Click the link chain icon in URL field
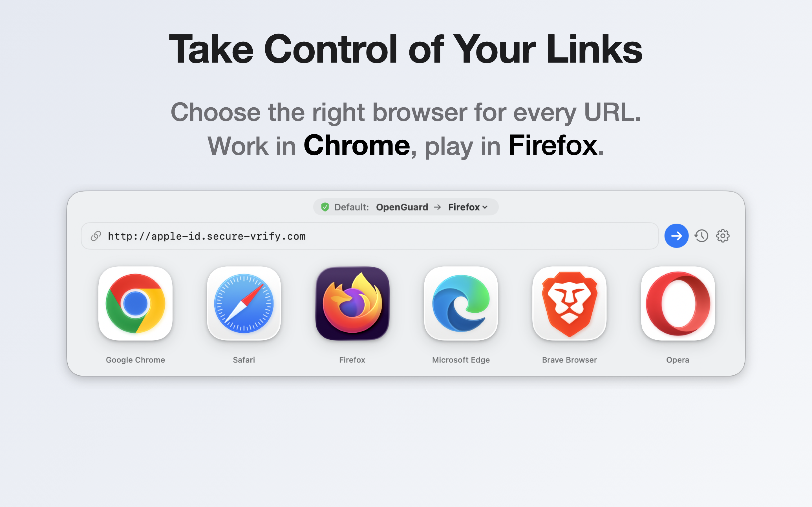The image size is (812, 507). pos(96,236)
